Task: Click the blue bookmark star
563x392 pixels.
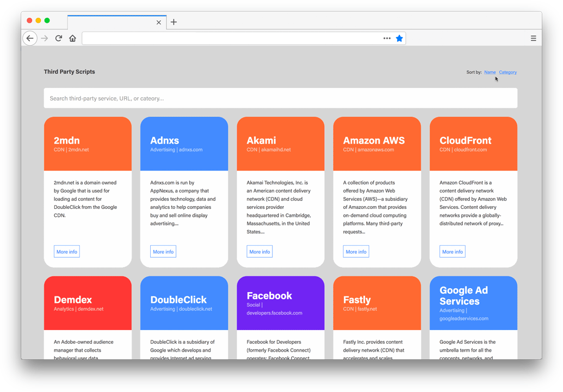Action: [399, 39]
